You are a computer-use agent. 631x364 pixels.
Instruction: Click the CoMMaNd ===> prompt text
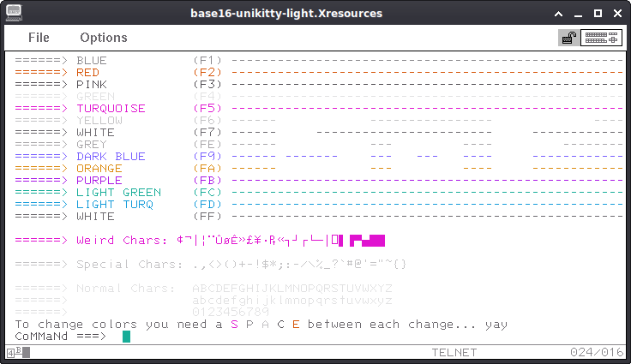point(60,337)
